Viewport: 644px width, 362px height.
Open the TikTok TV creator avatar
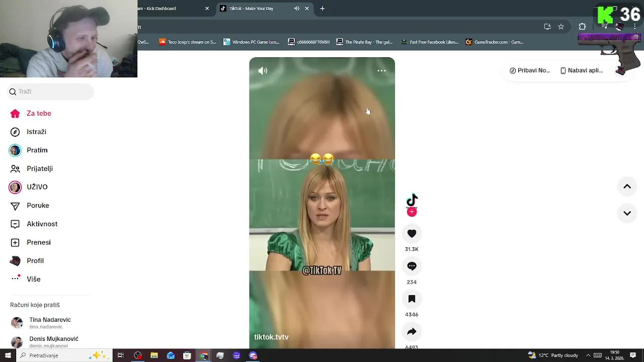tap(412, 200)
